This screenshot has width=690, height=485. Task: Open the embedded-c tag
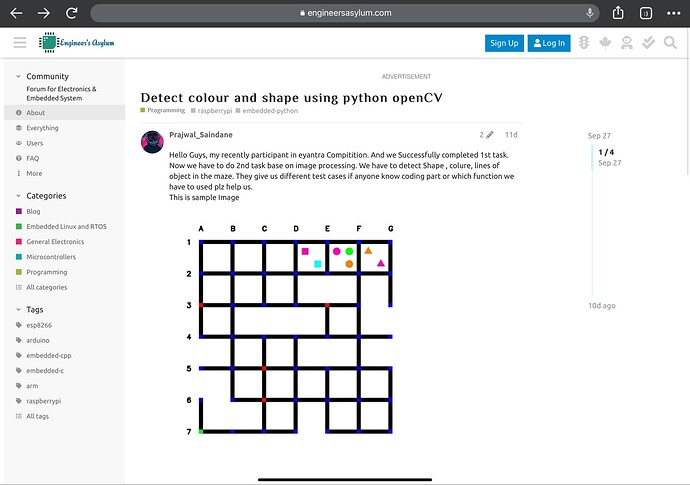click(x=65, y=371)
